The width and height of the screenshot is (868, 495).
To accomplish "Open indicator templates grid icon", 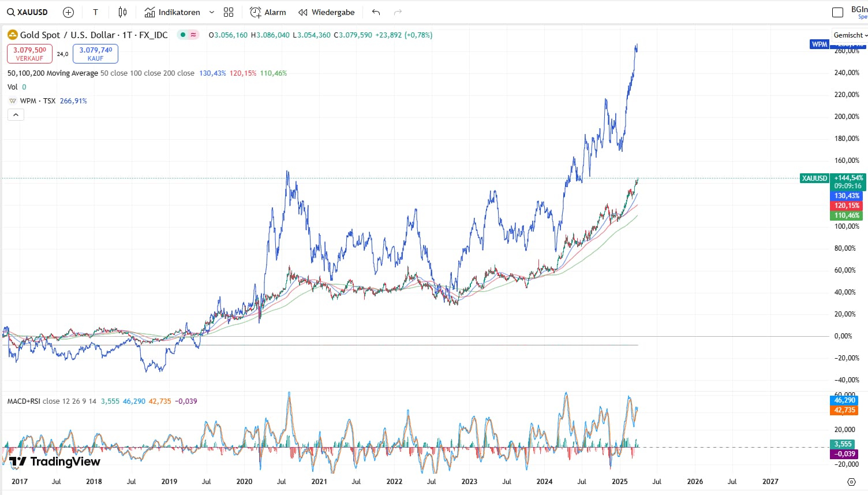I will pos(229,12).
